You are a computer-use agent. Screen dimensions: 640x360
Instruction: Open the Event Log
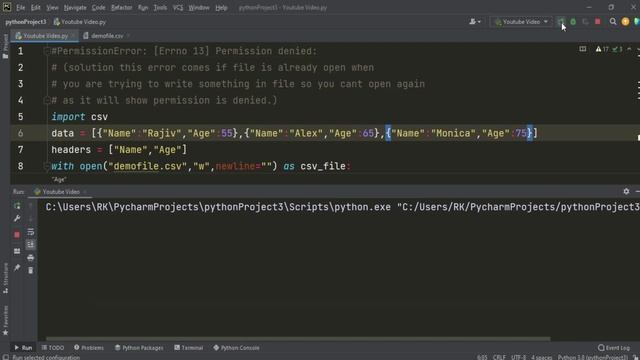point(614,348)
